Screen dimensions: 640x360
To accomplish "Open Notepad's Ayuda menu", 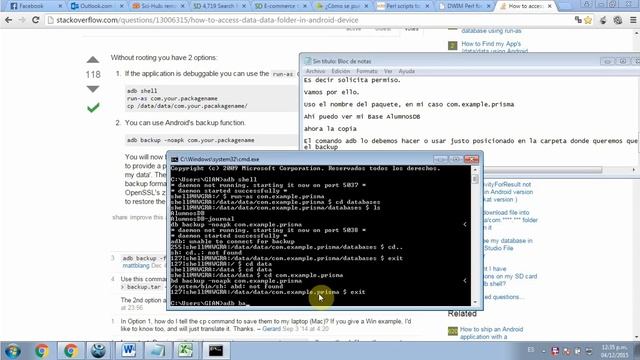I will point(407,71).
